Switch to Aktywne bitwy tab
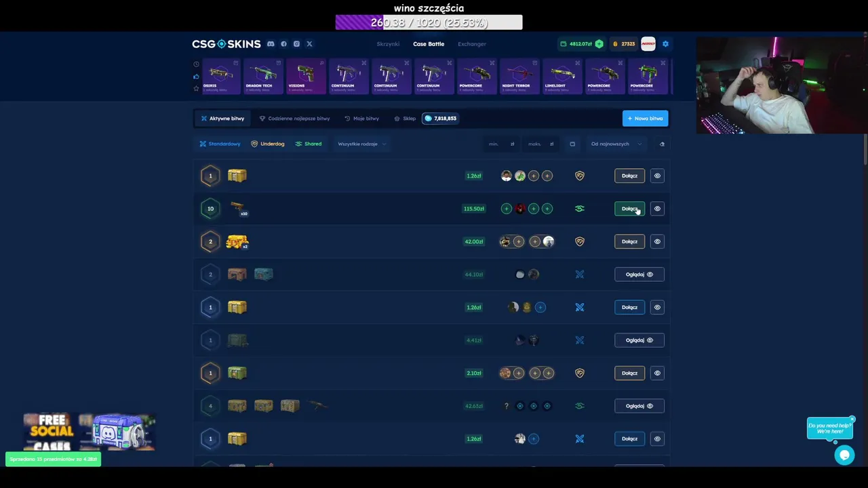 pos(222,119)
